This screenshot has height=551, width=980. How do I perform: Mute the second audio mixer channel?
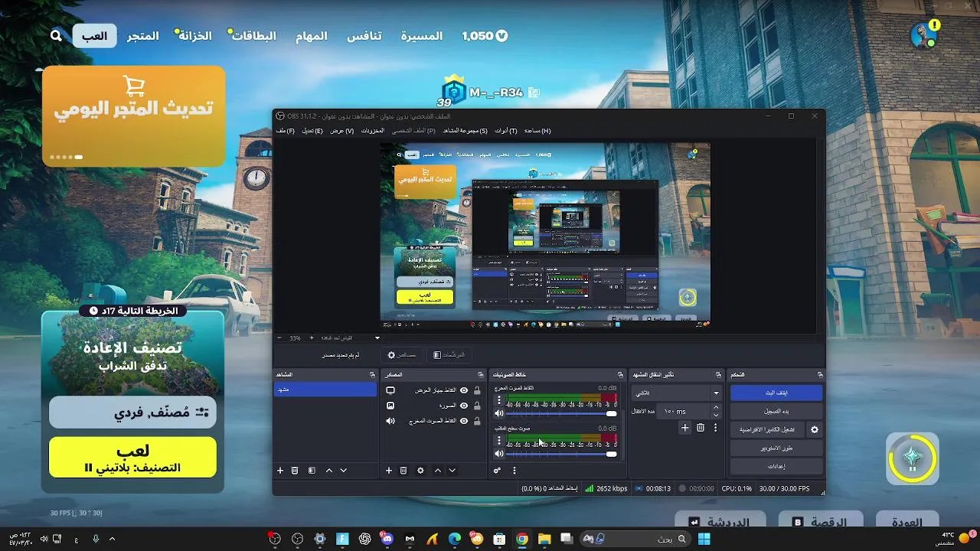click(x=499, y=454)
